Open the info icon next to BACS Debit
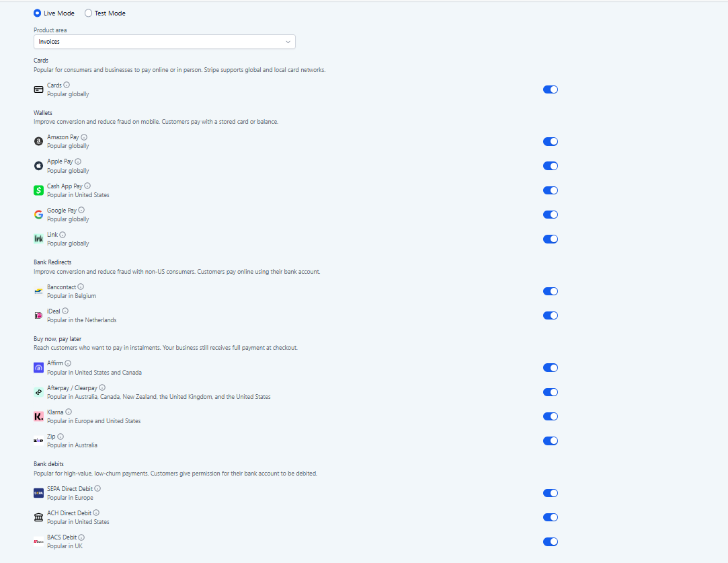This screenshot has height=563, width=728. 81,537
